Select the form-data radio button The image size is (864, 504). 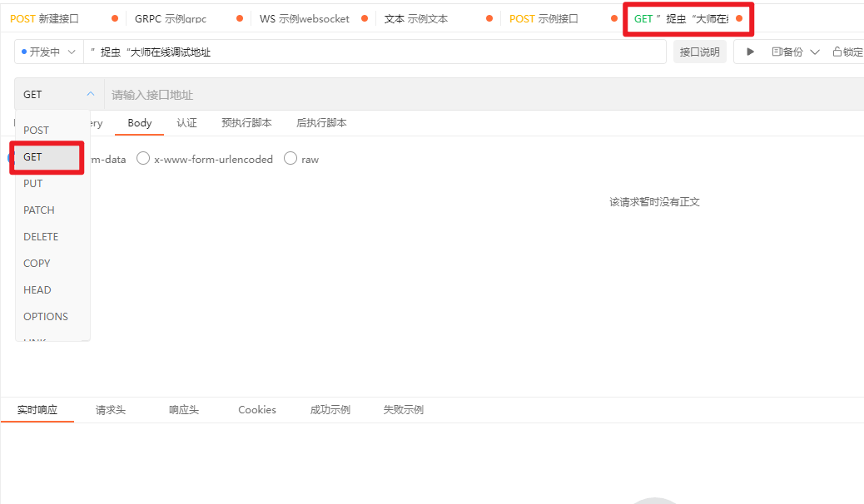tap(7, 158)
